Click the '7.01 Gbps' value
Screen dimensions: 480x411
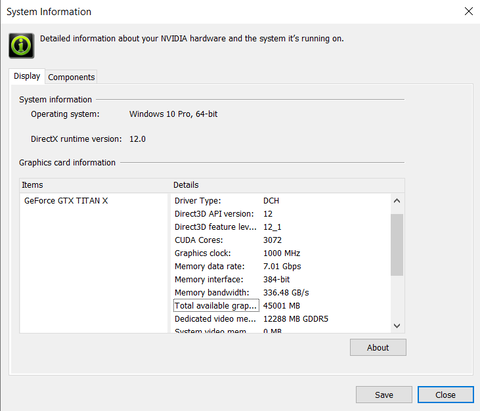coord(282,266)
